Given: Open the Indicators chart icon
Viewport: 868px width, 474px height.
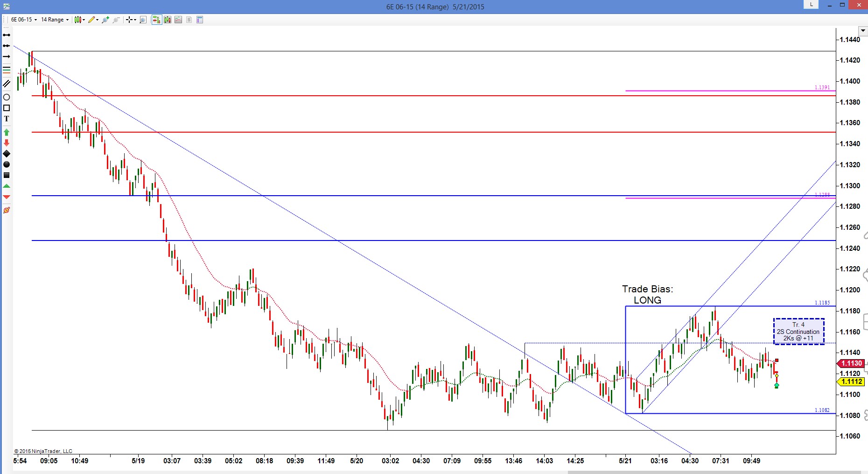Looking at the screenshot, I should 178,20.
